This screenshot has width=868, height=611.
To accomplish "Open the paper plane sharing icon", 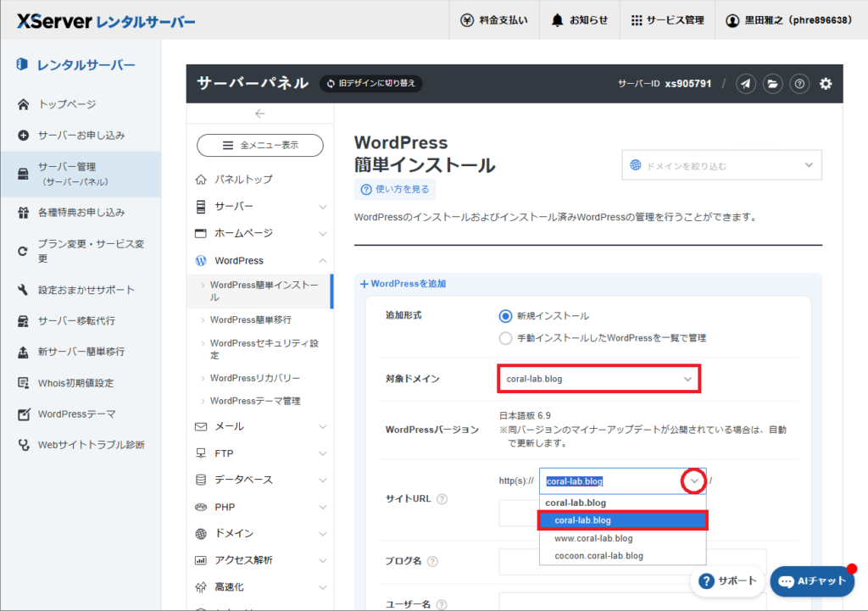I will click(745, 84).
